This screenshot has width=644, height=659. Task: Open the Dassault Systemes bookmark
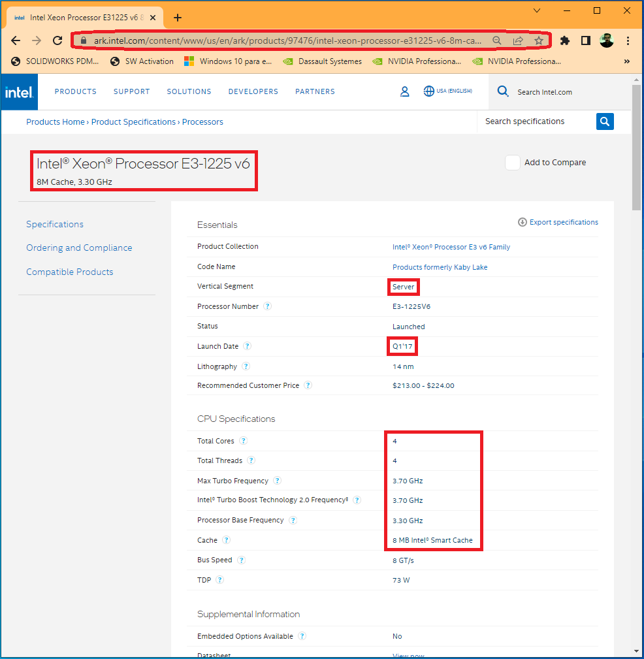click(323, 61)
